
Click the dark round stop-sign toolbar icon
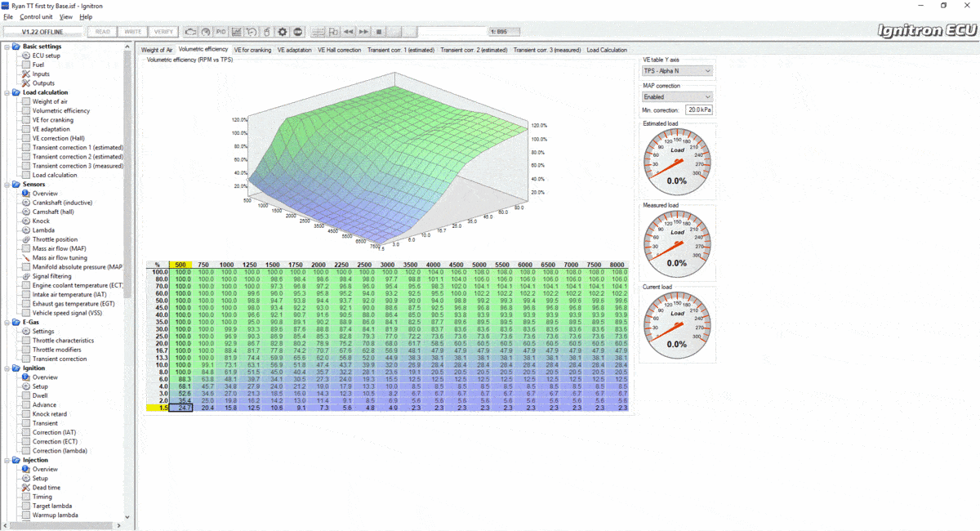[297, 32]
